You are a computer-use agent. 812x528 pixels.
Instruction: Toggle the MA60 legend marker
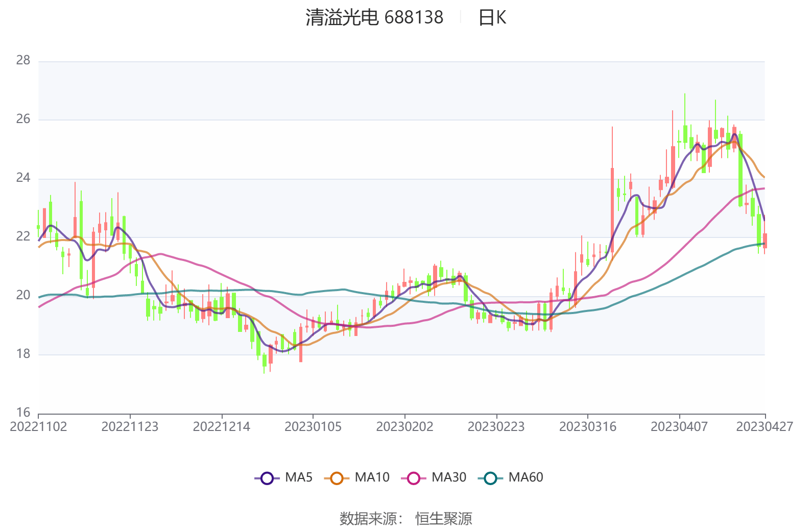490,478
